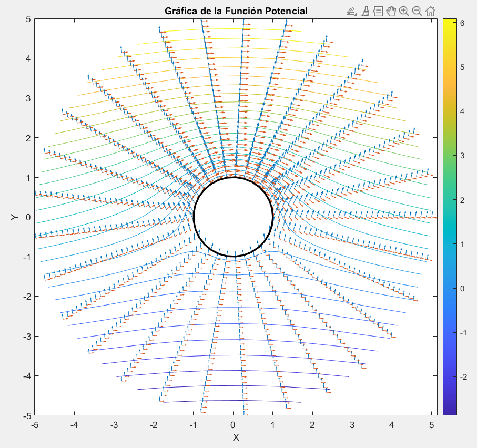Click the dark blue bottom of colorbar
Viewport: 477px width, 448px height.
coord(450,410)
